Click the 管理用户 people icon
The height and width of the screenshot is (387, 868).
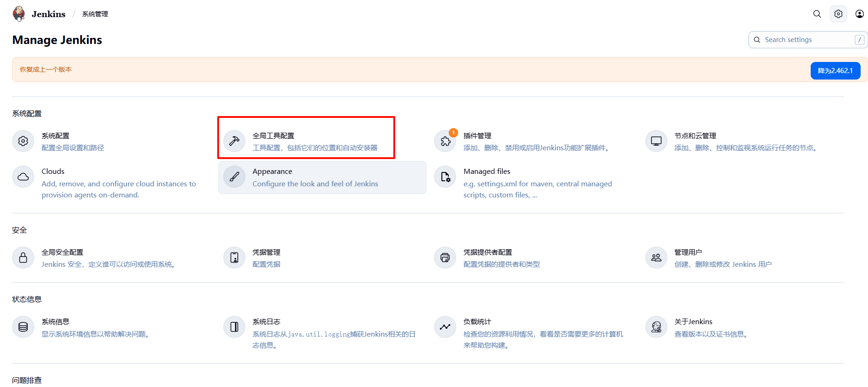[x=656, y=258]
